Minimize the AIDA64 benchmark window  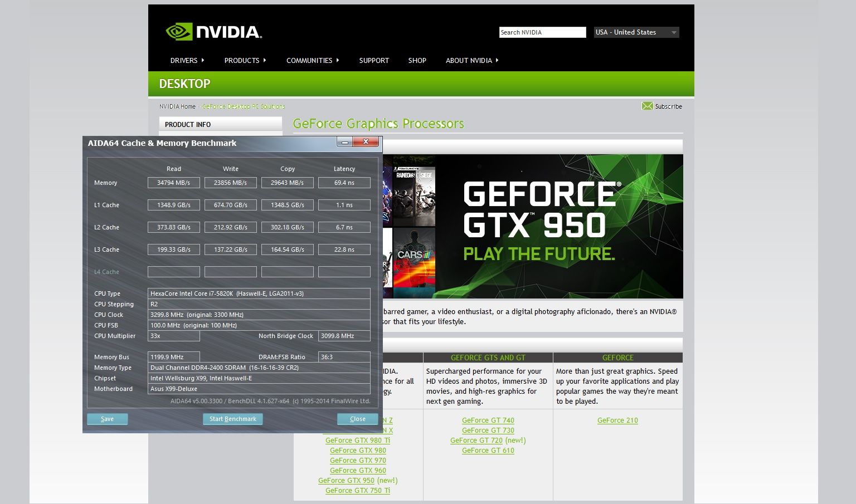click(x=345, y=142)
